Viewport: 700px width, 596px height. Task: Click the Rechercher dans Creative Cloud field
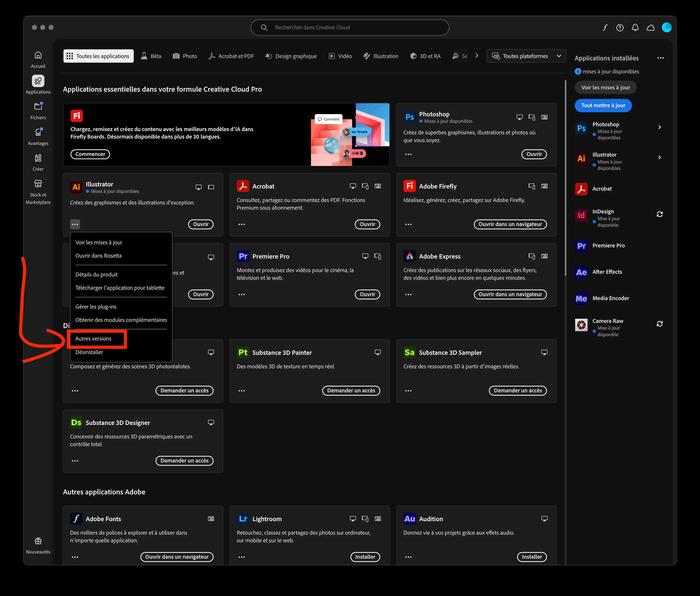(x=350, y=27)
